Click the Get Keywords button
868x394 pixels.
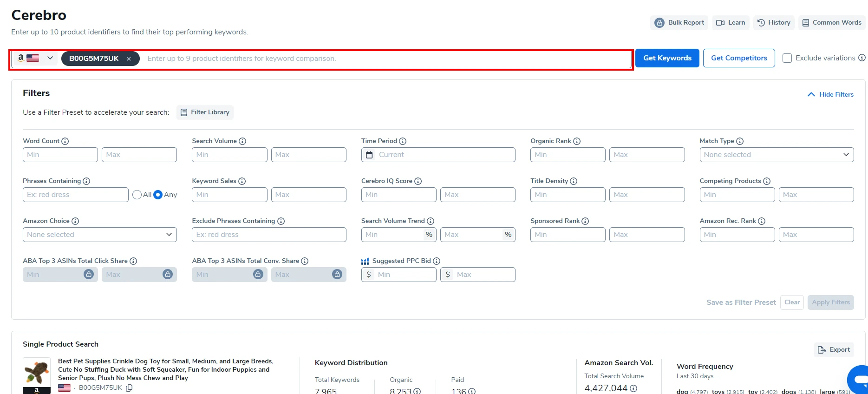coord(667,58)
